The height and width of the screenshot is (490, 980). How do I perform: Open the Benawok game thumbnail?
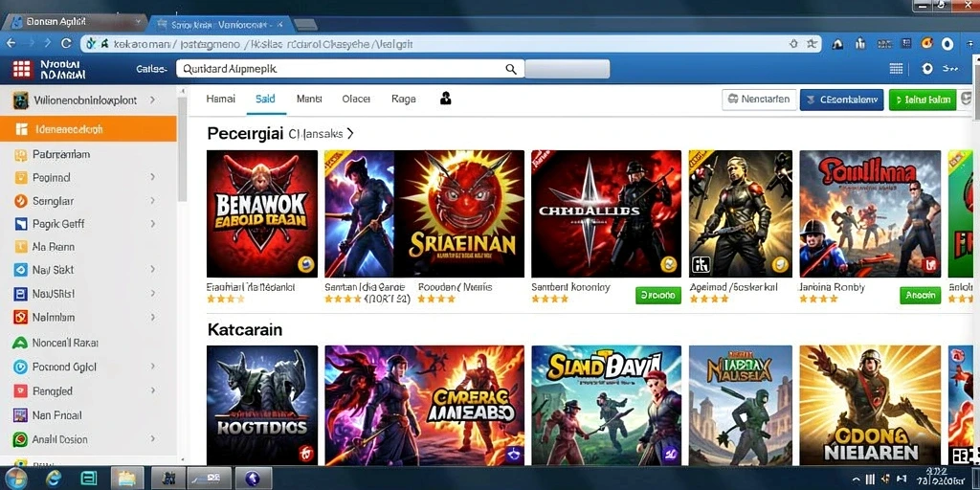tap(262, 213)
